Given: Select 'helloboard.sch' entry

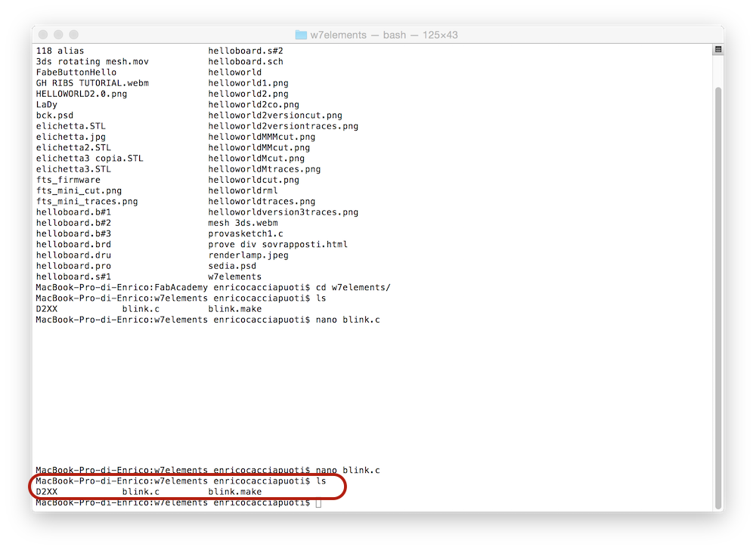Looking at the screenshot, I should (x=246, y=62).
